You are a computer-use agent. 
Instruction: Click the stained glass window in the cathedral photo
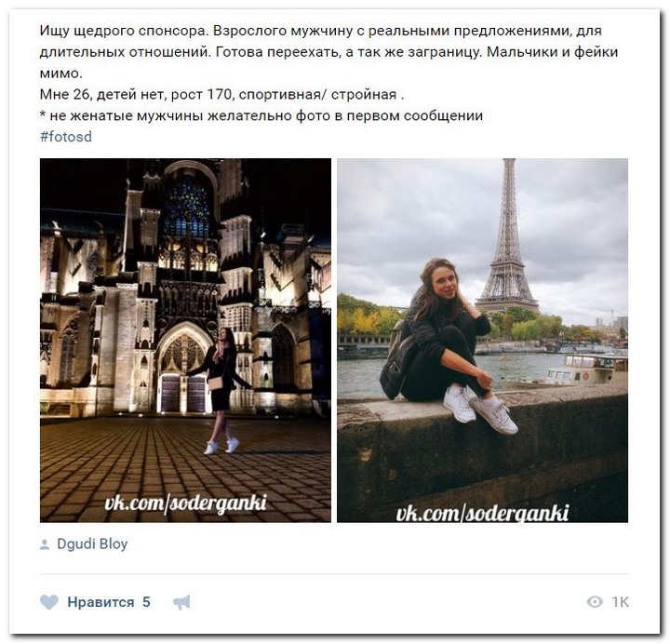click(x=187, y=209)
